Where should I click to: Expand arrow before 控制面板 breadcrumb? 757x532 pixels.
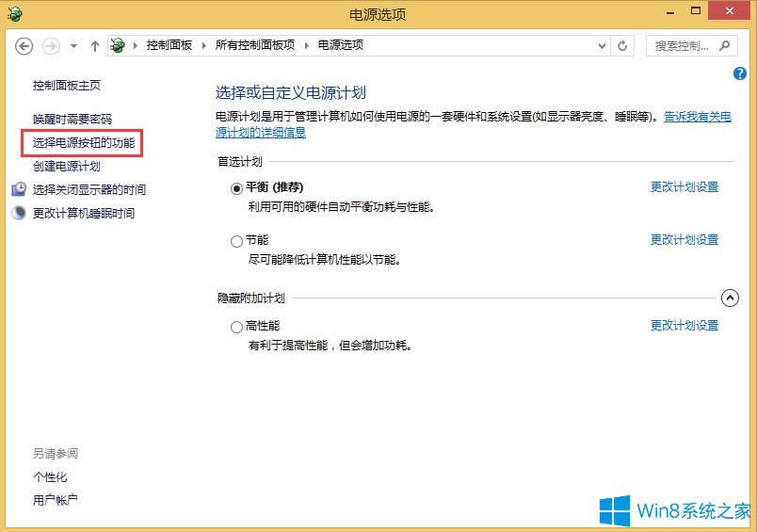coord(136,46)
